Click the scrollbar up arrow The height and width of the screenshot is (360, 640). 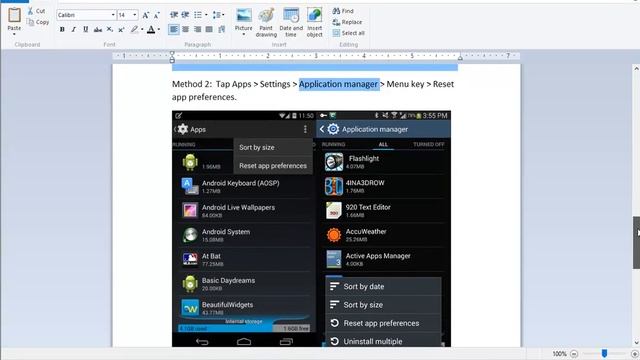[636, 69]
